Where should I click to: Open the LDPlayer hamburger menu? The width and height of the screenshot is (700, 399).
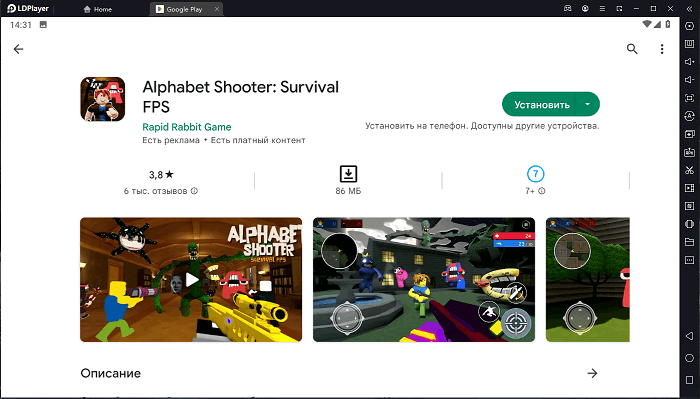tap(602, 8)
